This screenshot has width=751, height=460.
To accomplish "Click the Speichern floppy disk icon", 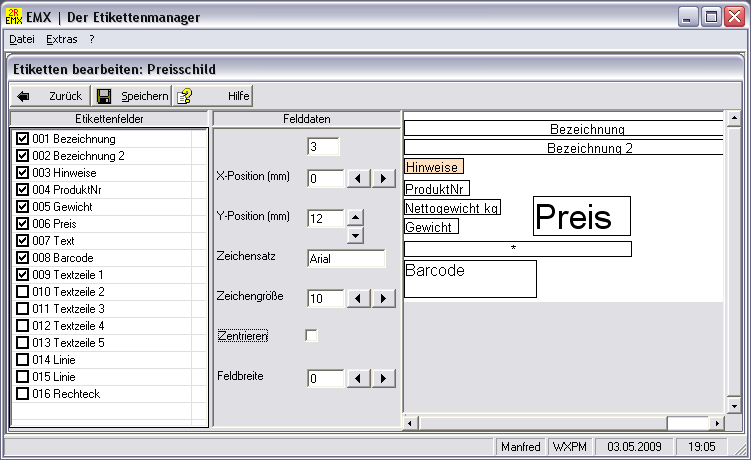I will point(104,96).
